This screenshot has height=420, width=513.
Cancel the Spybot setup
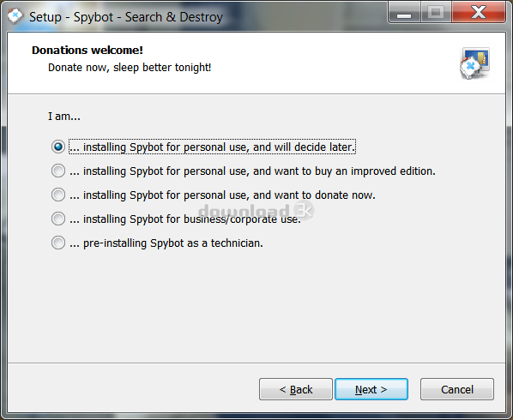point(457,389)
